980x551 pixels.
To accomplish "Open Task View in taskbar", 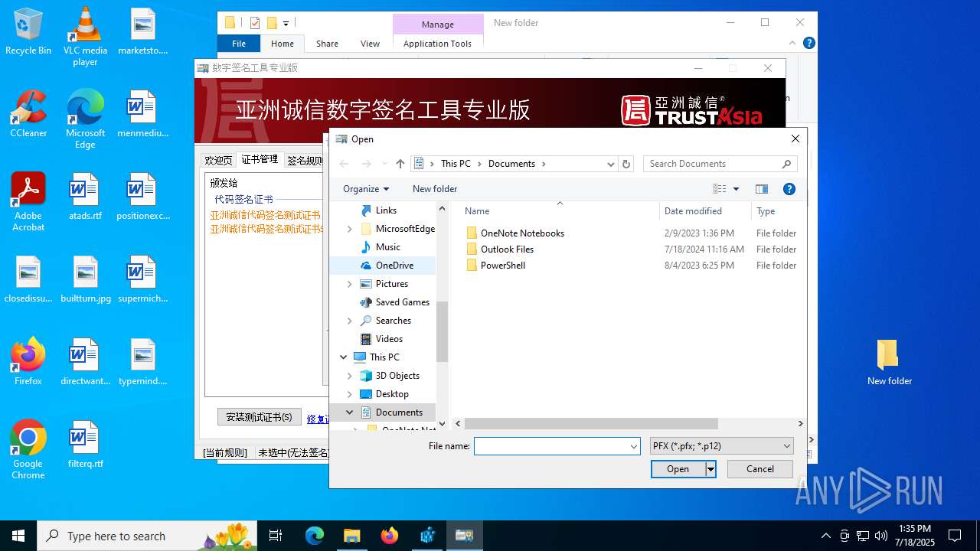I will (x=276, y=536).
